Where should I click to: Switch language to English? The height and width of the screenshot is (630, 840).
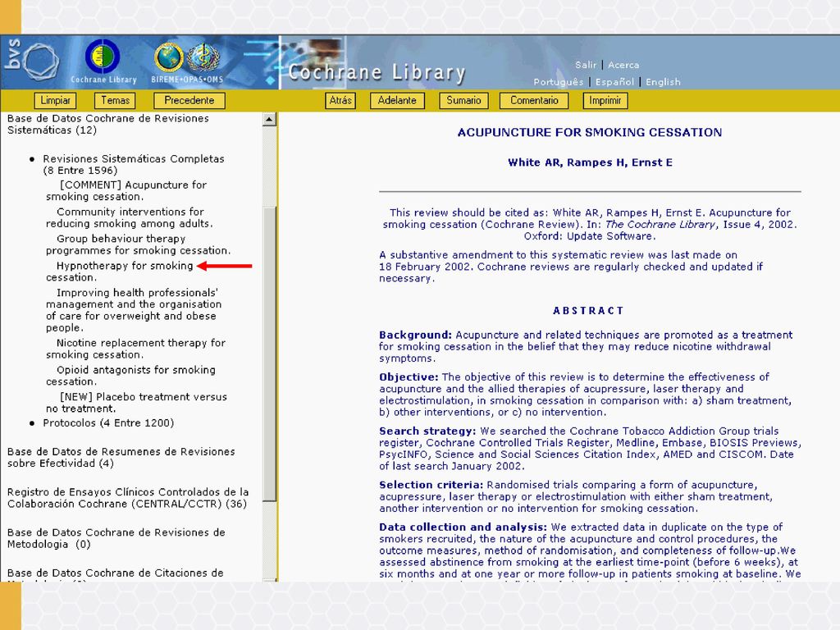(663, 82)
